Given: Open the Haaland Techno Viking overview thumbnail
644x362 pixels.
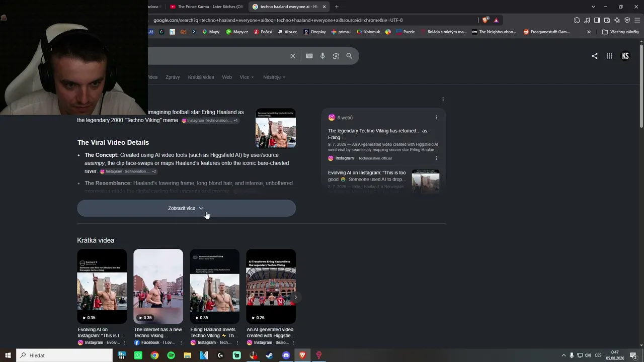Looking at the screenshot, I should pos(276,128).
